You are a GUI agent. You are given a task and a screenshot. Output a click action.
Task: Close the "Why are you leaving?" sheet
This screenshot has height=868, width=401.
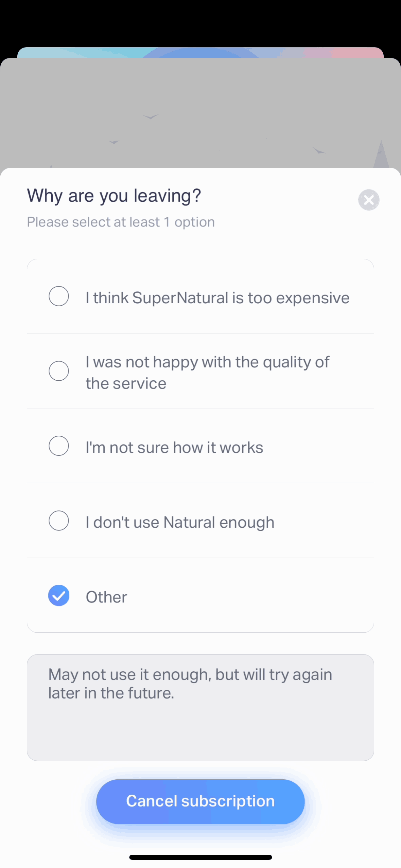(369, 200)
